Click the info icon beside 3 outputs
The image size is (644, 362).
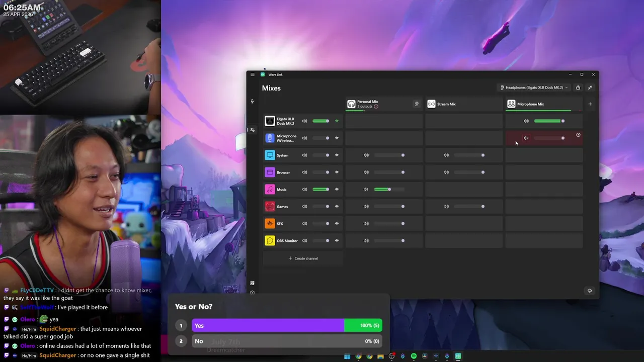click(x=376, y=107)
